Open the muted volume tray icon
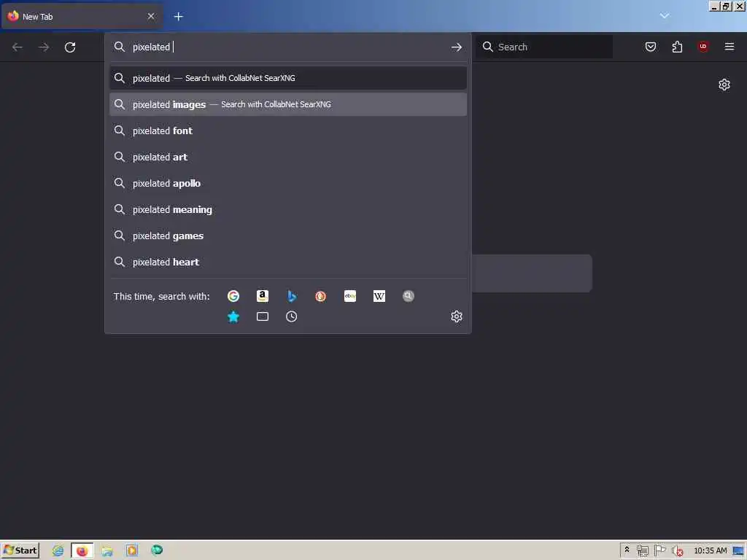This screenshot has width=747, height=560. [677, 551]
